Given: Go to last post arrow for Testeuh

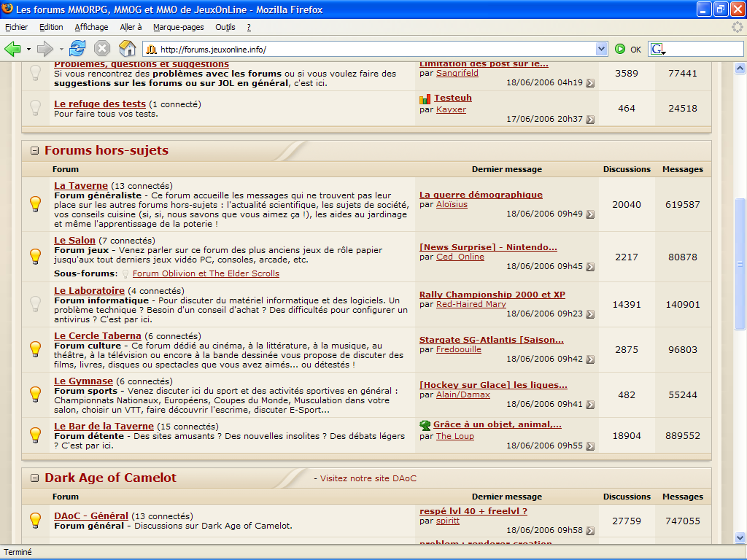Looking at the screenshot, I should [x=590, y=120].
